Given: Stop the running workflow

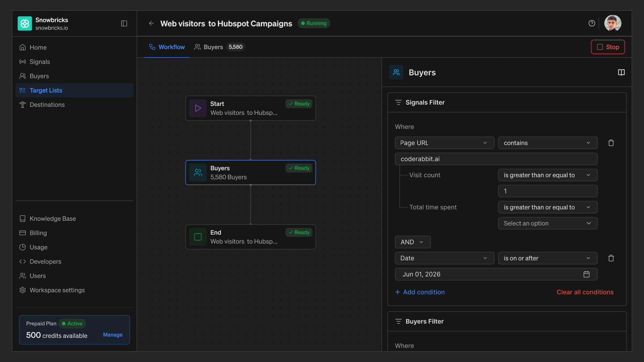Looking at the screenshot, I should point(608,47).
